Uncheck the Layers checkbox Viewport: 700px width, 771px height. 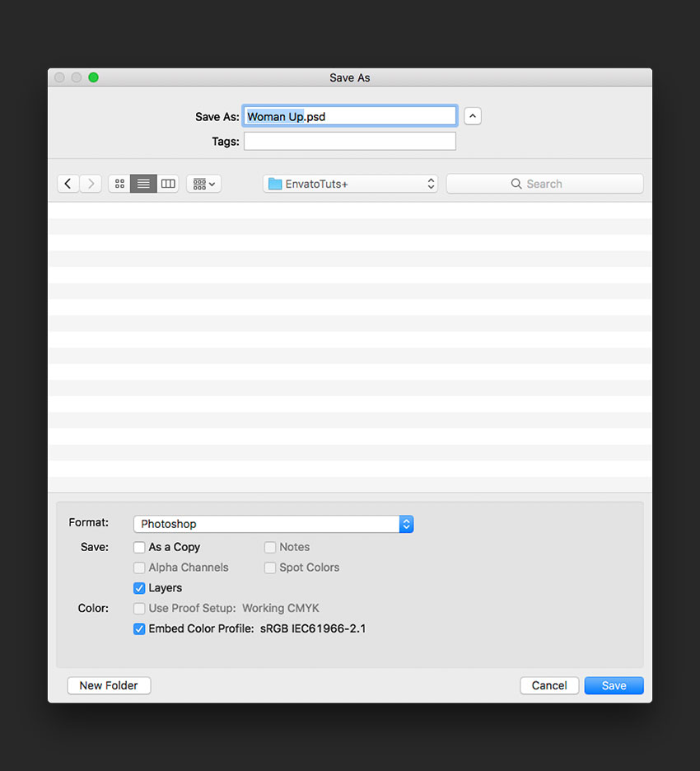pos(139,588)
